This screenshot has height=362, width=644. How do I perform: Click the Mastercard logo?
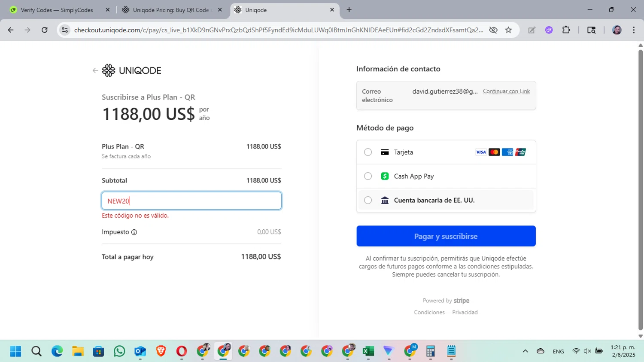(494, 152)
